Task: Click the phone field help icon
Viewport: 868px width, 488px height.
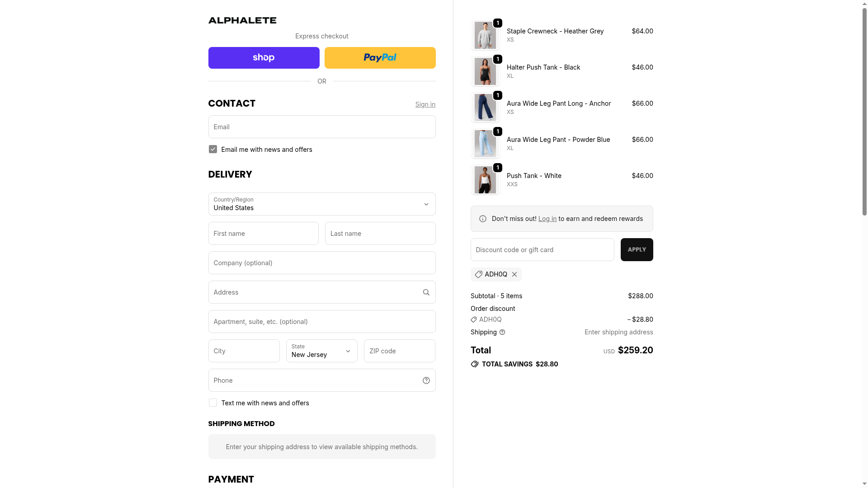Action: click(426, 380)
